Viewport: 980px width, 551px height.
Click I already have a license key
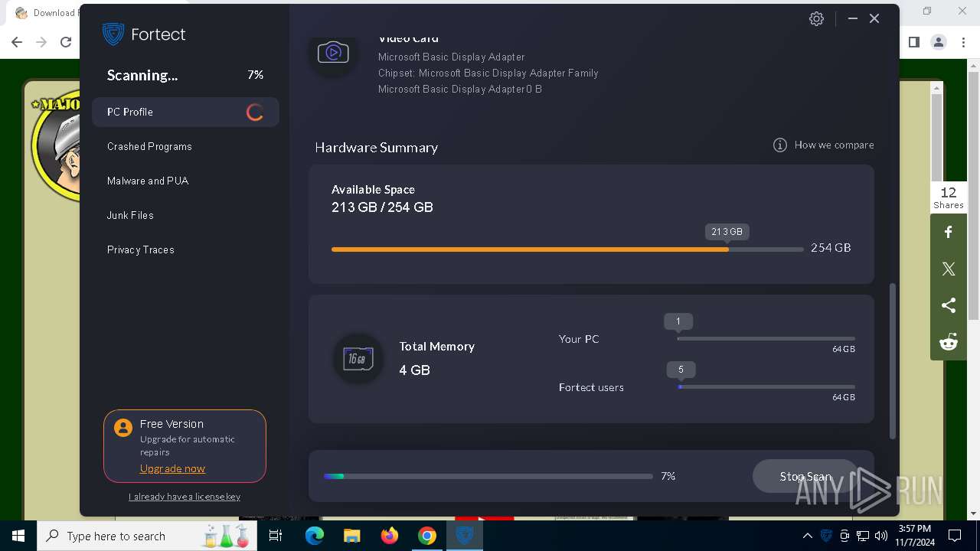click(x=185, y=497)
